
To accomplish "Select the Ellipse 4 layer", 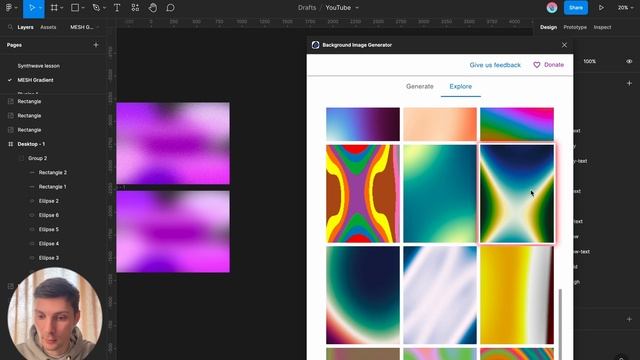I will (x=49, y=244).
